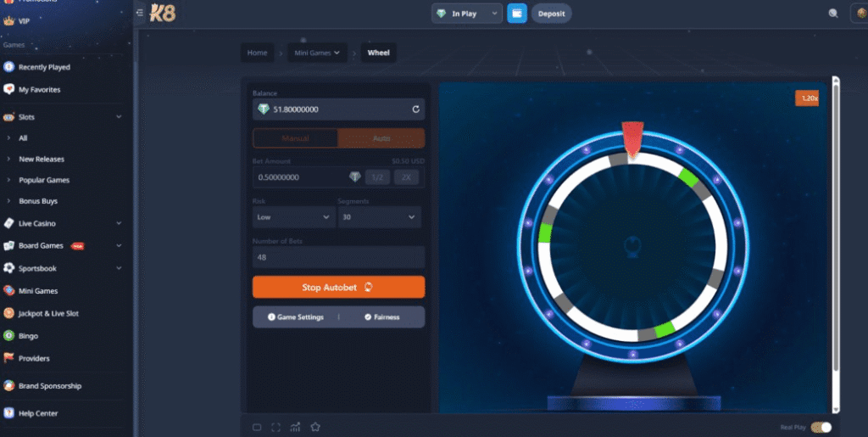
Task: Click the favorite star icon below the game
Action: click(x=315, y=427)
